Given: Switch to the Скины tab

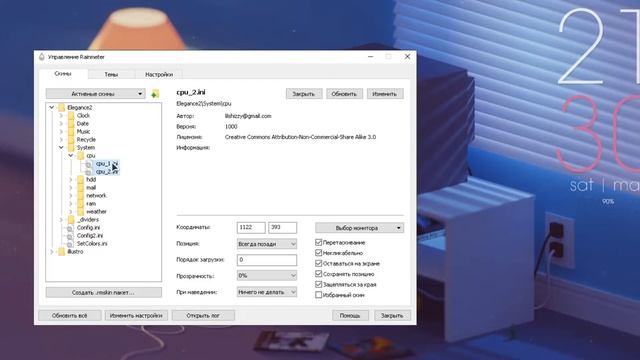Looking at the screenshot, I should click(x=63, y=74).
